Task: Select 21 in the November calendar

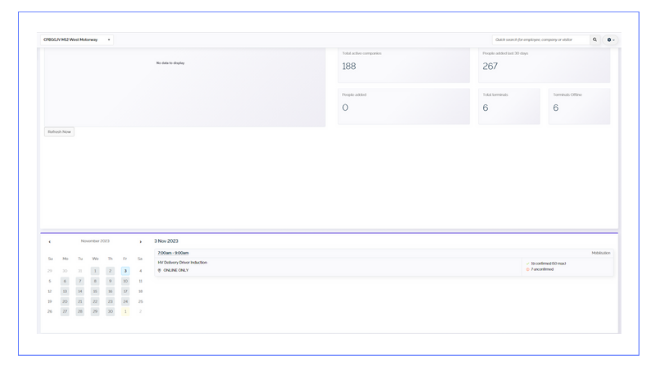Action: (80, 301)
